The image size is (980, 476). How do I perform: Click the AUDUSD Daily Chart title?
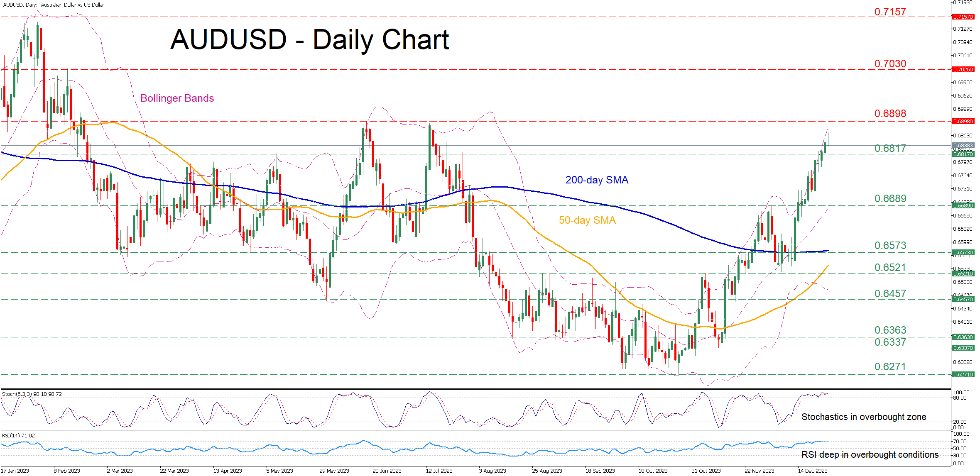pos(309,40)
